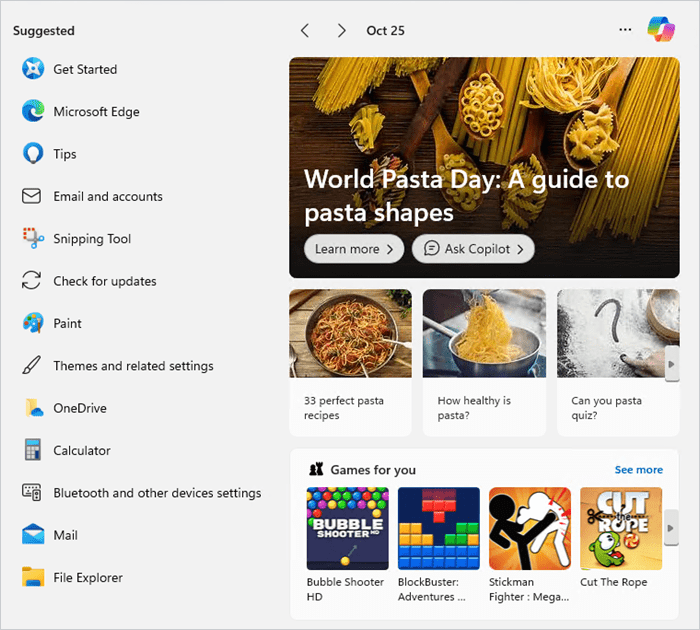The width and height of the screenshot is (700, 630).
Task: Go to the previous day with left chevron
Action: coord(305,30)
